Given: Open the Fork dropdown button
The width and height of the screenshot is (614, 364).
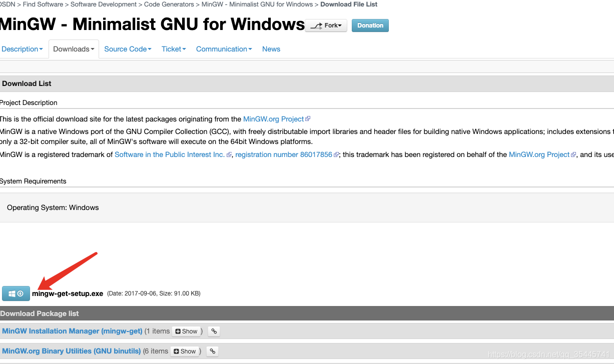Looking at the screenshot, I should click(326, 25).
